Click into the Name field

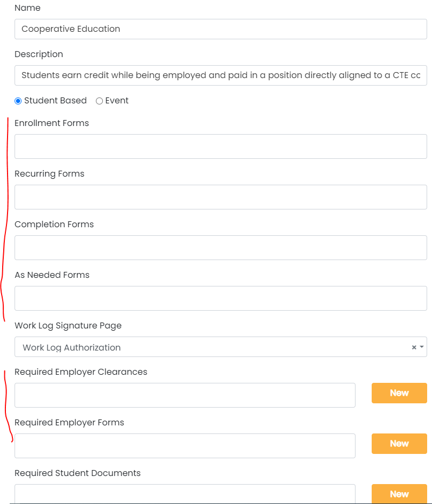click(220, 29)
